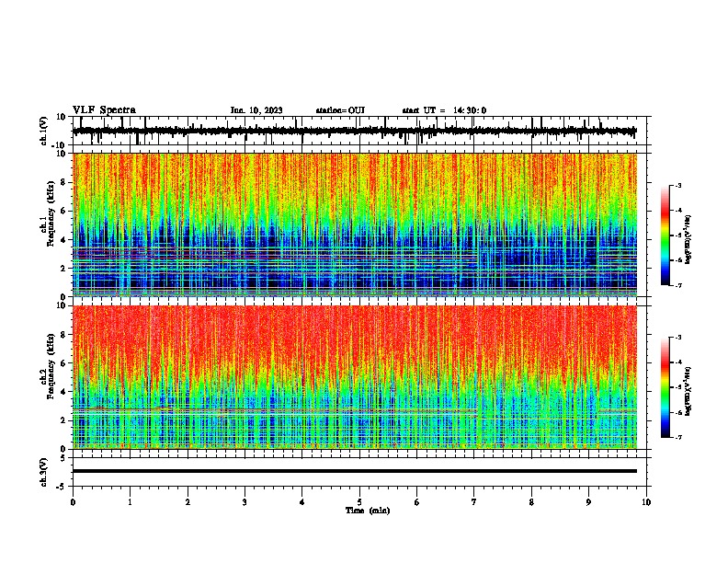Click the "6" tick on the Time axis
Viewport: 728px width, 563px height.
pos(416,502)
